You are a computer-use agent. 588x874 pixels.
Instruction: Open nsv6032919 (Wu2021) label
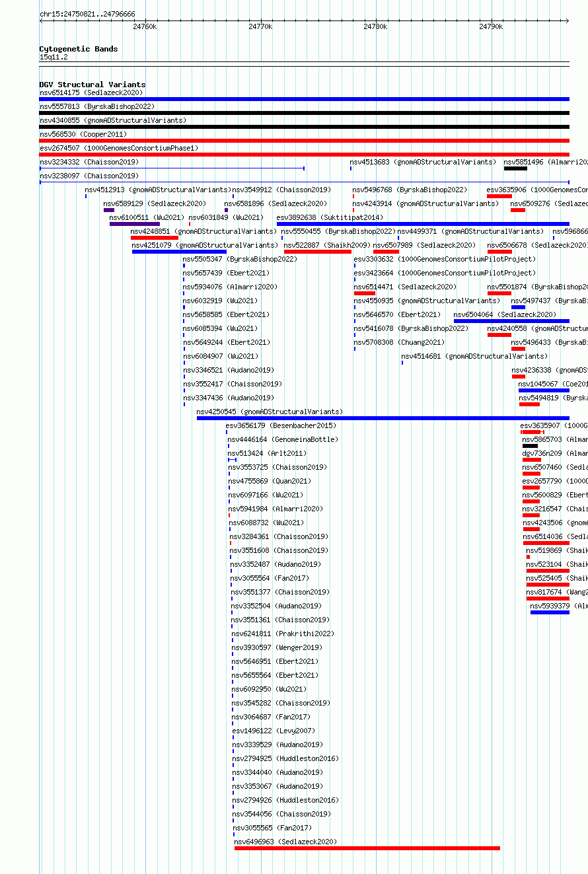(x=221, y=301)
